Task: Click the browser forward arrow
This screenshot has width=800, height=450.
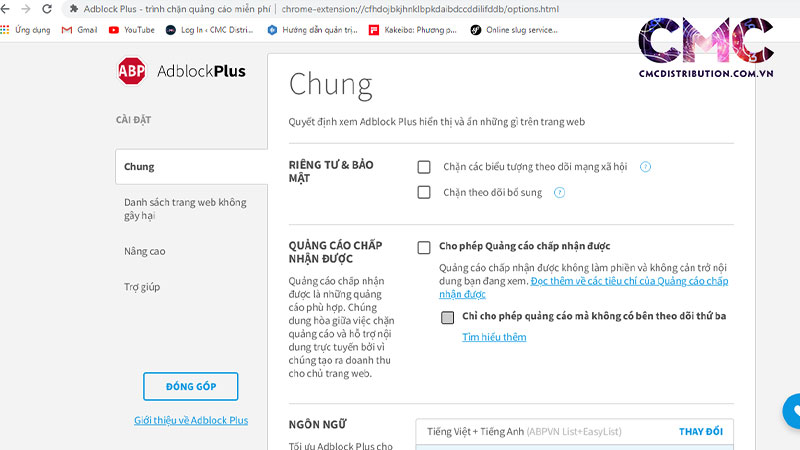Action: click(x=26, y=9)
